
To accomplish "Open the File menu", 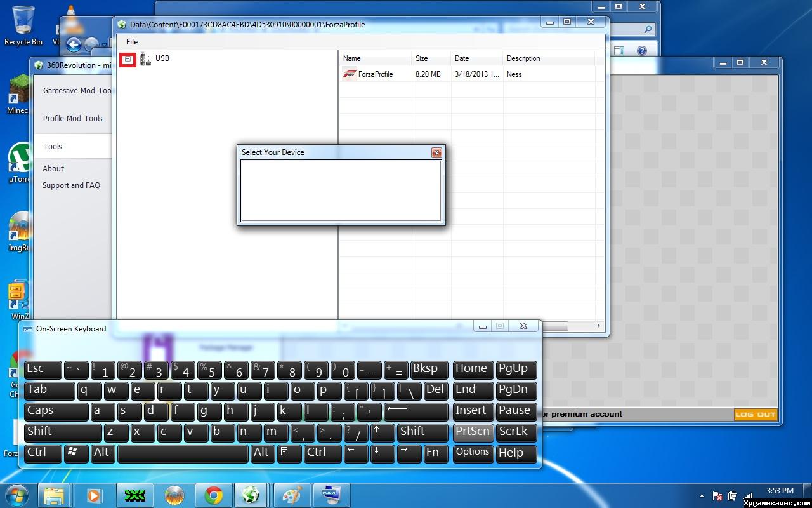I will [132, 42].
